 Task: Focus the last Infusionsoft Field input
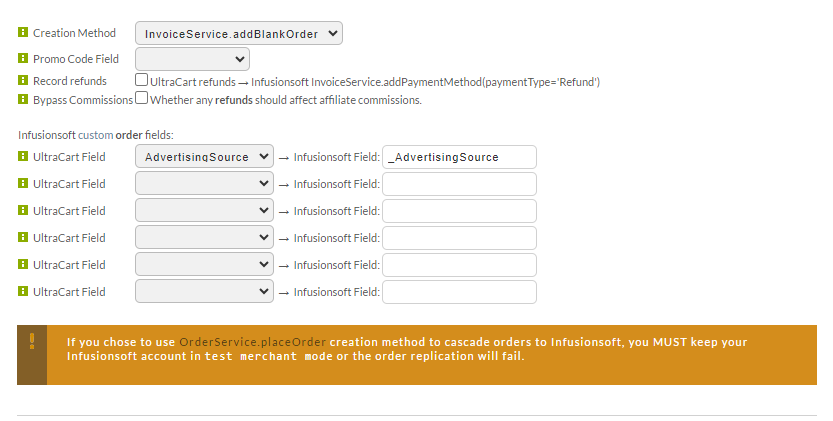(460, 292)
